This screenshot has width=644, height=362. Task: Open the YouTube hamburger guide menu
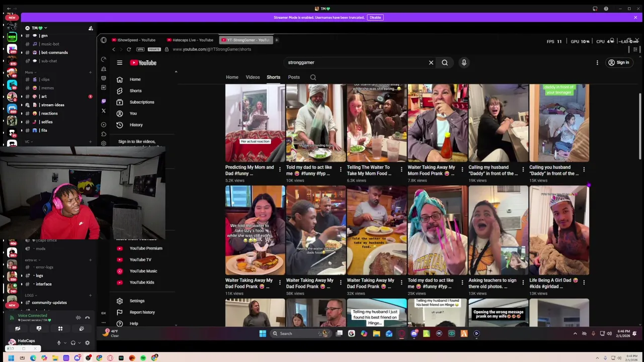click(x=120, y=63)
